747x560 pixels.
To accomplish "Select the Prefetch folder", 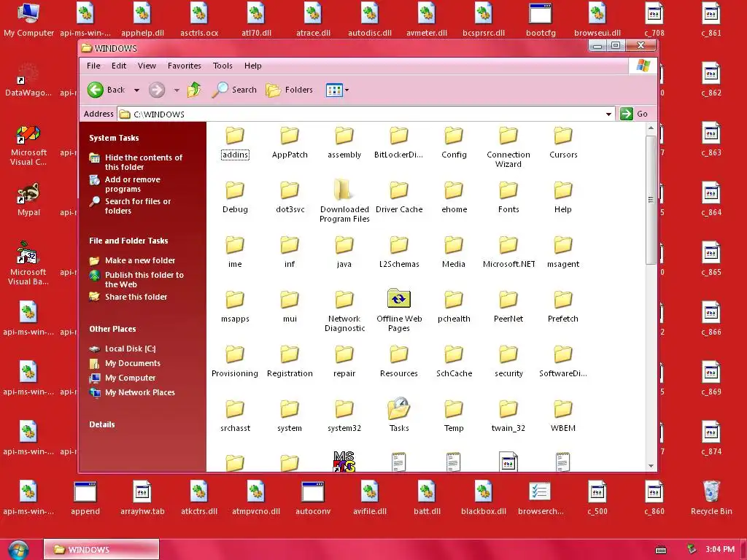I will [562, 308].
